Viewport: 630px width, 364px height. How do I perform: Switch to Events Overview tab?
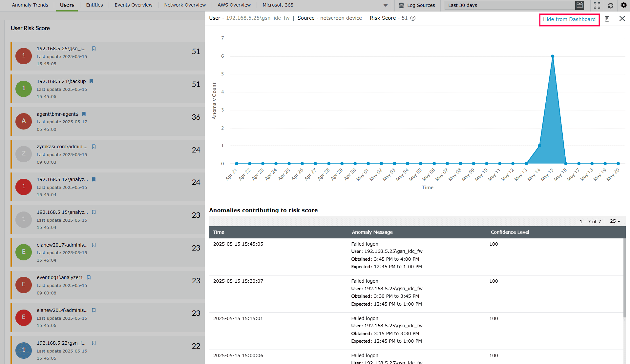pyautogui.click(x=134, y=5)
